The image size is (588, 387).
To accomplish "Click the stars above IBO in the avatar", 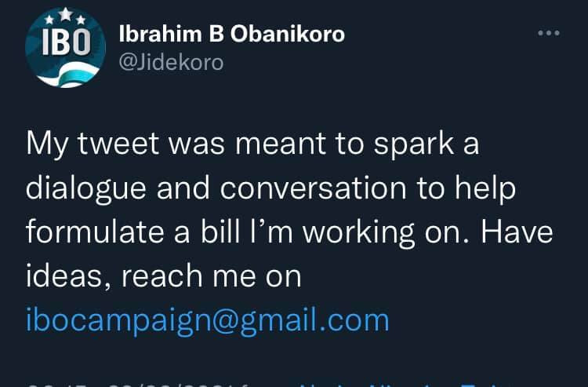I will coord(64,15).
